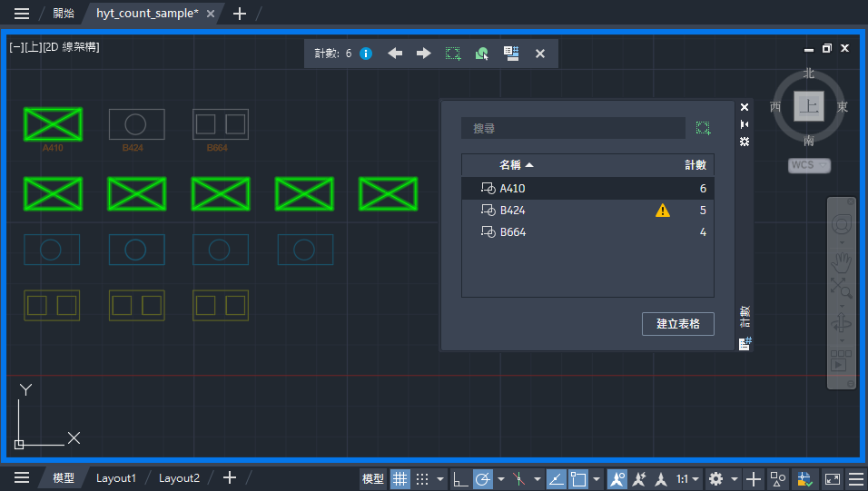Switch to the 開始 tab
The width and height of the screenshot is (868, 491).
point(64,14)
